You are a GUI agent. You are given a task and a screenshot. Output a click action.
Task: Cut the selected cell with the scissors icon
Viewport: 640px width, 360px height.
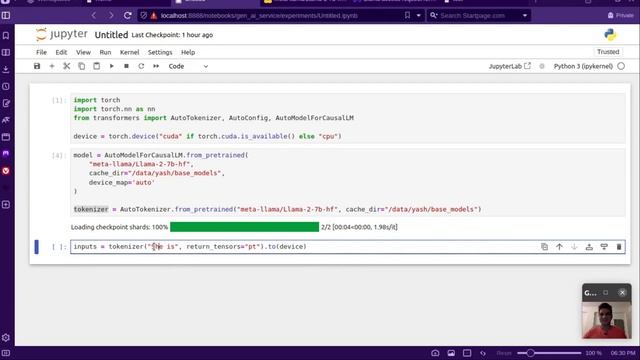(67, 66)
